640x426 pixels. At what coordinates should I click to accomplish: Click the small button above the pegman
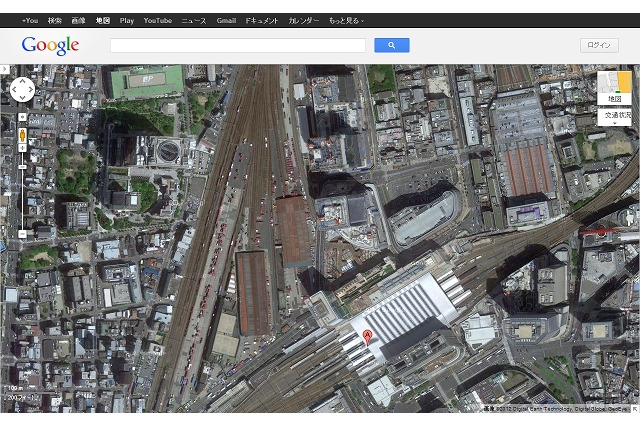[x=22, y=117]
